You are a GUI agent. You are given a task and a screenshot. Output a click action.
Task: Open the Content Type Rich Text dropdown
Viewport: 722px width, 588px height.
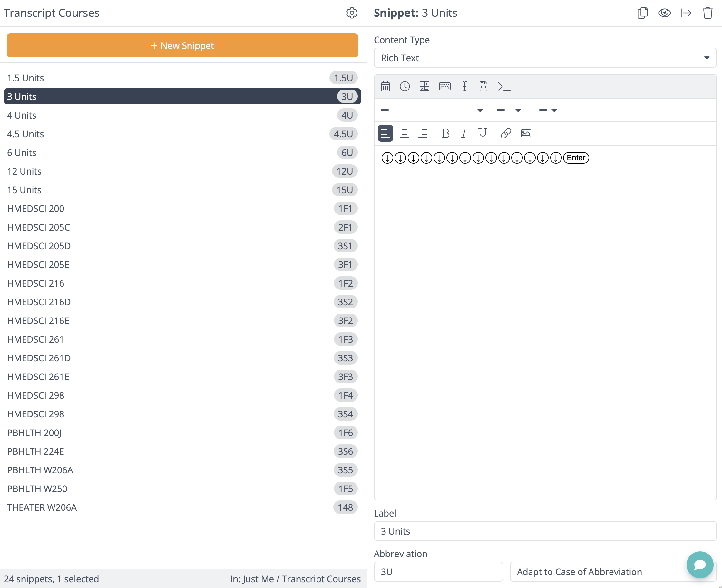[545, 58]
